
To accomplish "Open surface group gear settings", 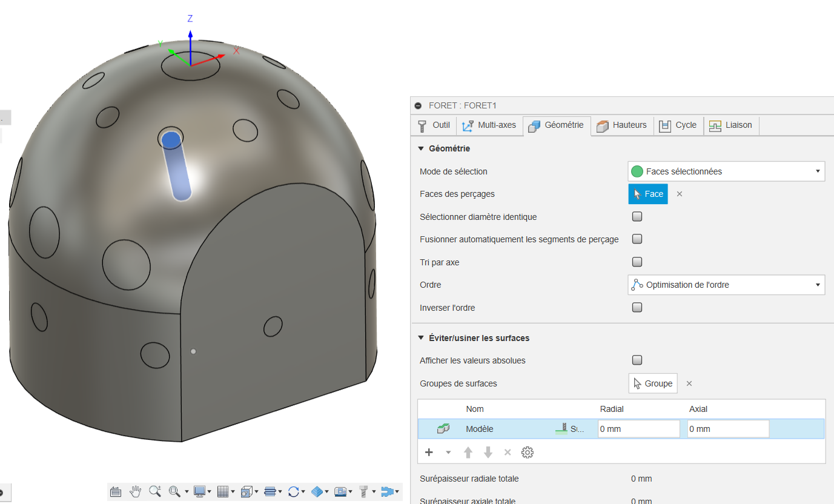I will coord(528,453).
